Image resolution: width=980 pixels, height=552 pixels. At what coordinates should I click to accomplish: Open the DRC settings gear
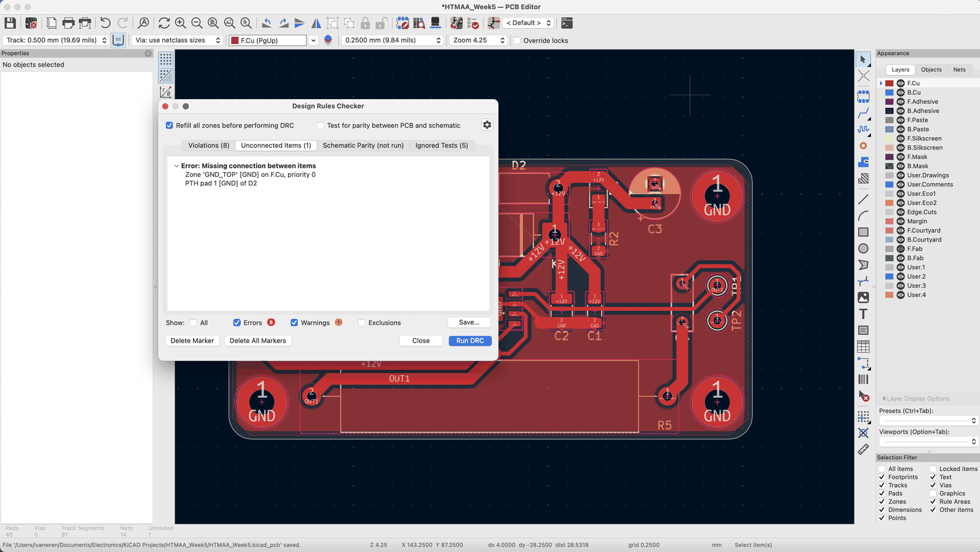pyautogui.click(x=487, y=125)
